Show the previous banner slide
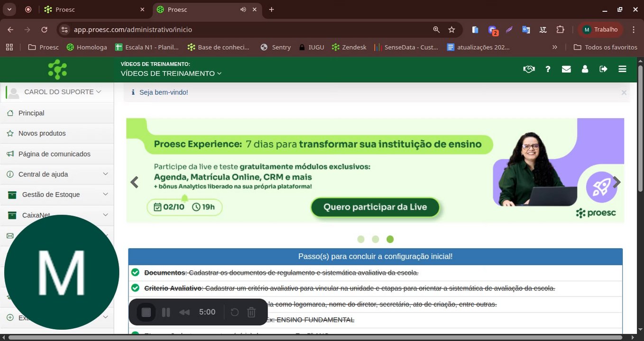 click(x=135, y=182)
